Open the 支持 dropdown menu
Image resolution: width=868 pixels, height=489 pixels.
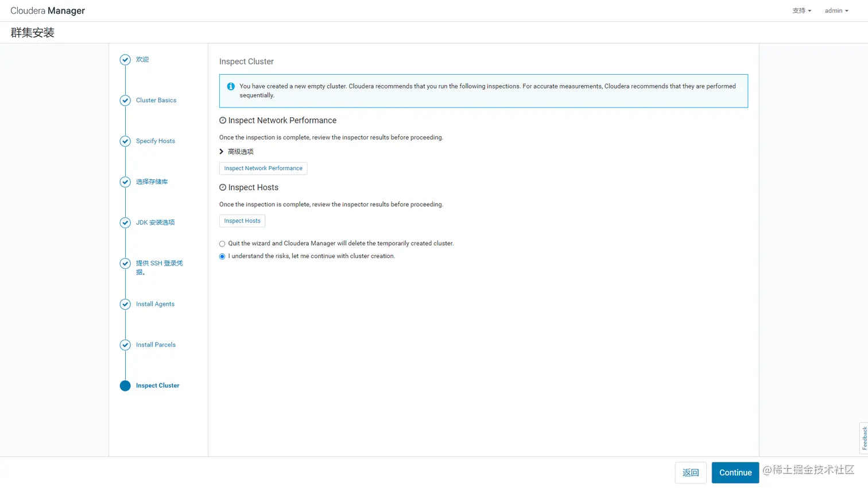pos(802,11)
